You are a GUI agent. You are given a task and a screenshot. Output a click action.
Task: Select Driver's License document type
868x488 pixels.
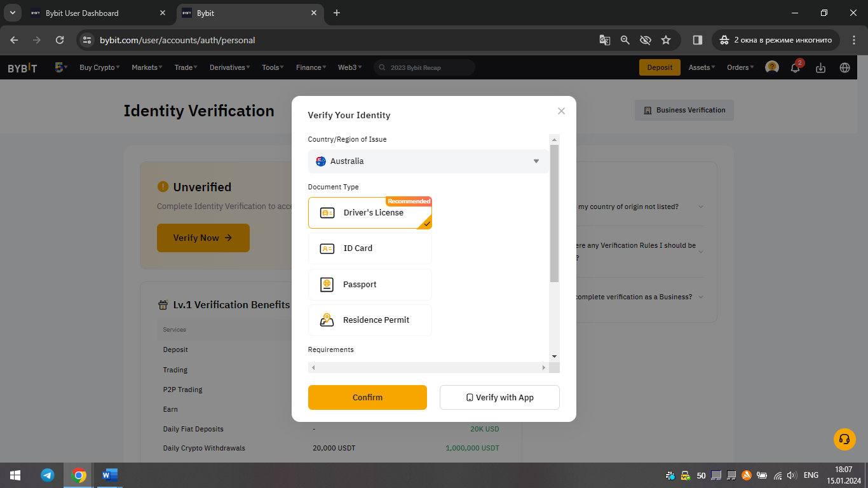[x=370, y=213]
